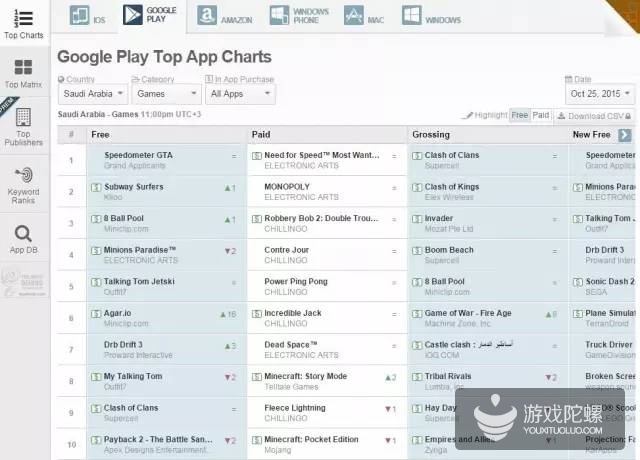Click in-app purchase icon beside Subway Surfers
The width and height of the screenshot is (640, 460).
[x=96, y=188]
